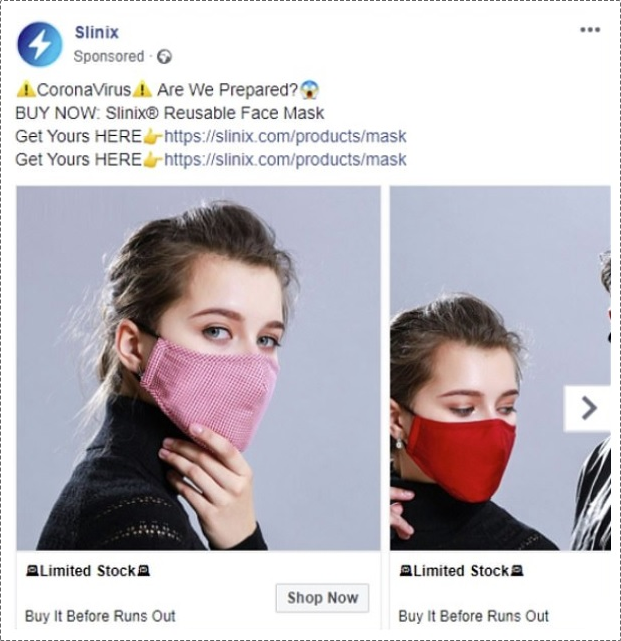Open the pink face mask product image
The height and width of the screenshot is (641, 621).
coord(198,368)
